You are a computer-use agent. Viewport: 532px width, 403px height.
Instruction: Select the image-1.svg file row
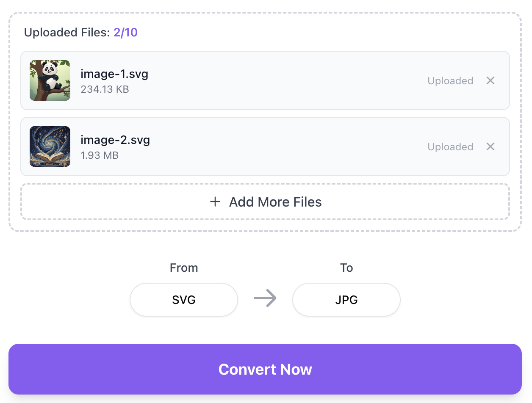click(265, 80)
